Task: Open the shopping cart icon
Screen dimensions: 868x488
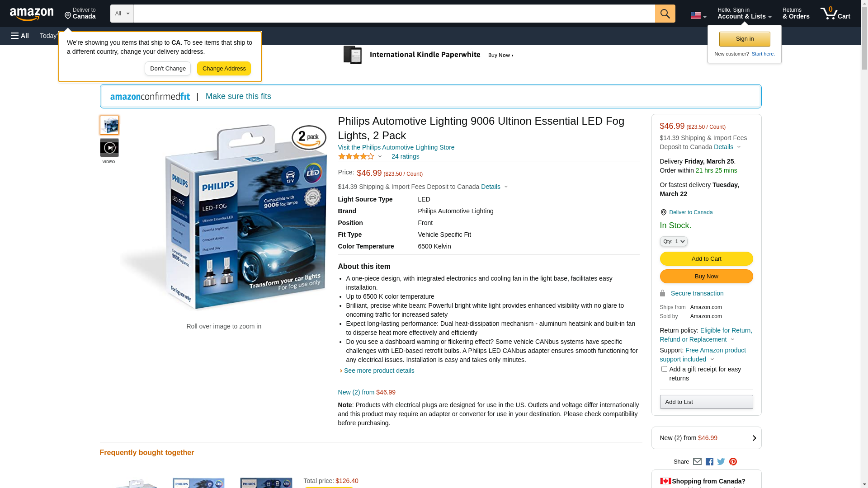Action: click(x=835, y=14)
